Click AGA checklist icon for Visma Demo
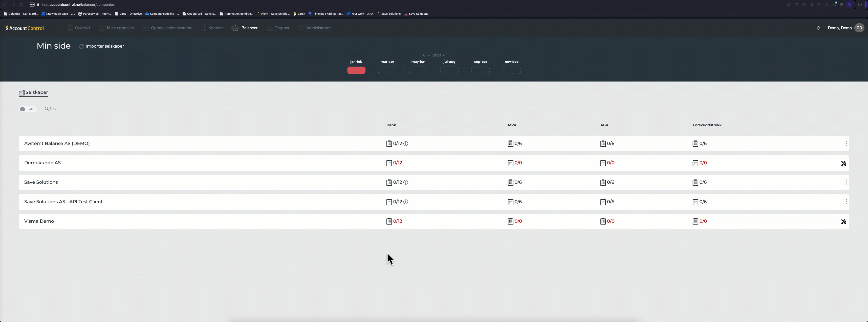868x322 pixels. pos(603,222)
